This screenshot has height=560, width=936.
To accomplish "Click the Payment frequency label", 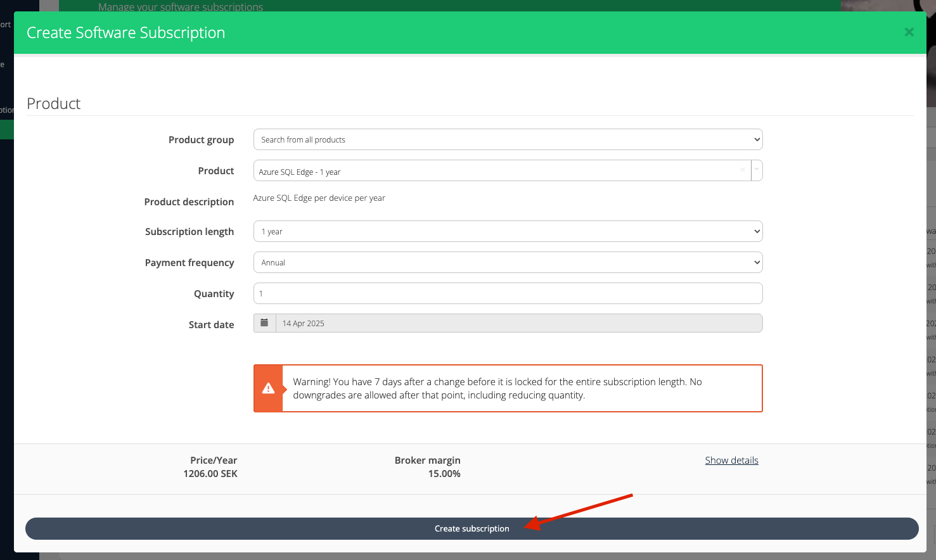I will tap(189, 263).
